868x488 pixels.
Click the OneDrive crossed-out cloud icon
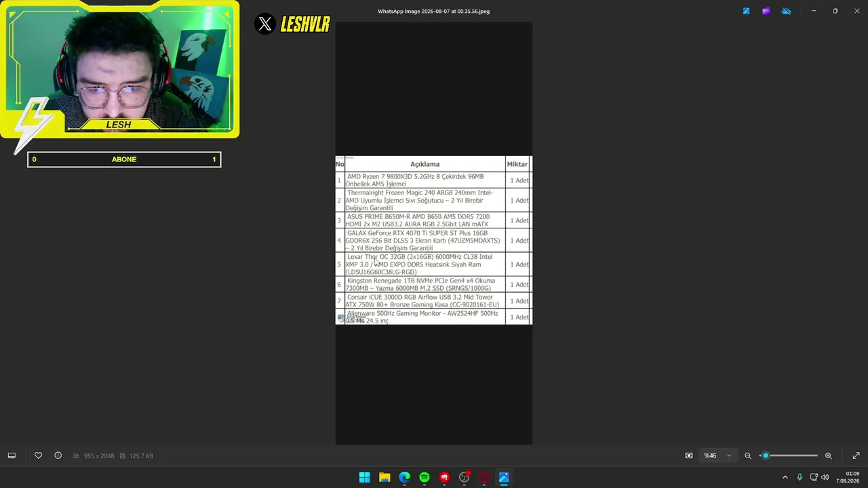(x=786, y=11)
